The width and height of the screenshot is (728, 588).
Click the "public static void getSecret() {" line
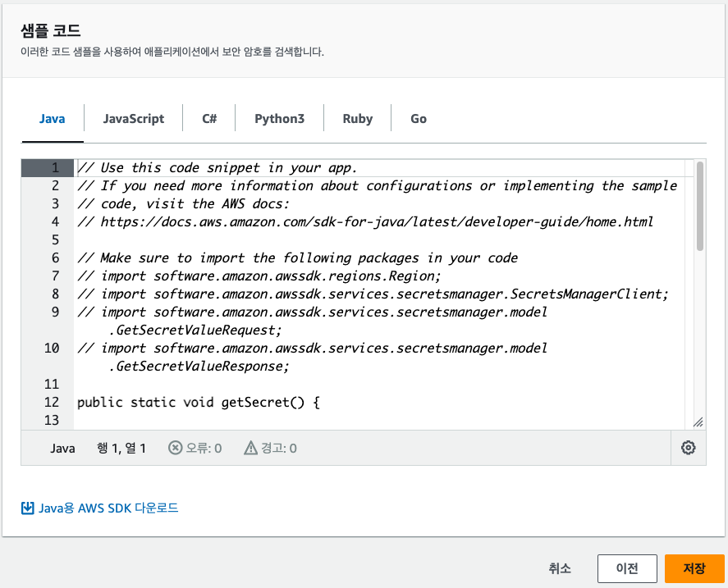(199, 402)
